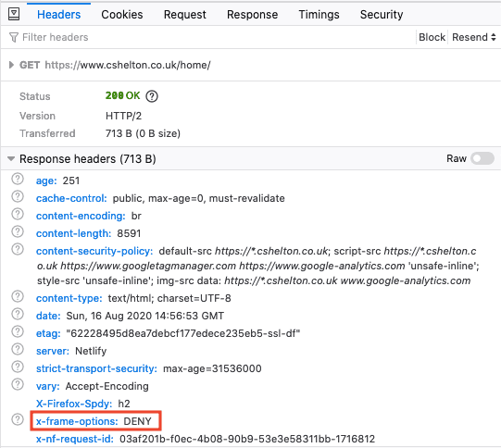The height and width of the screenshot is (448, 501).
Task: View the Timings tab
Action: [x=319, y=15]
